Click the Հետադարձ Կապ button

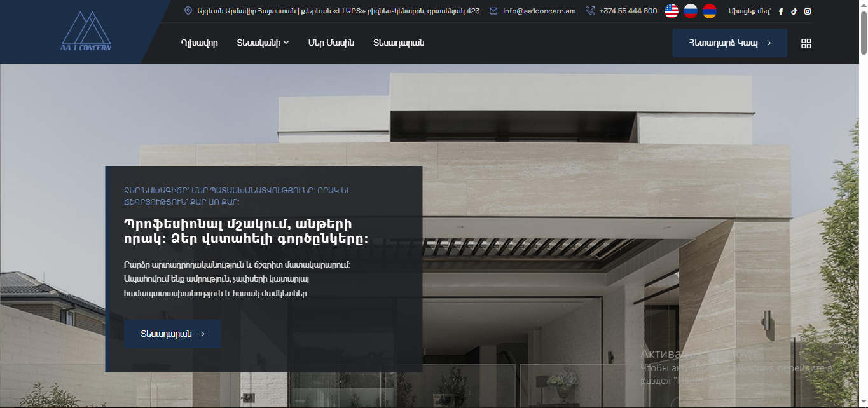tap(730, 43)
